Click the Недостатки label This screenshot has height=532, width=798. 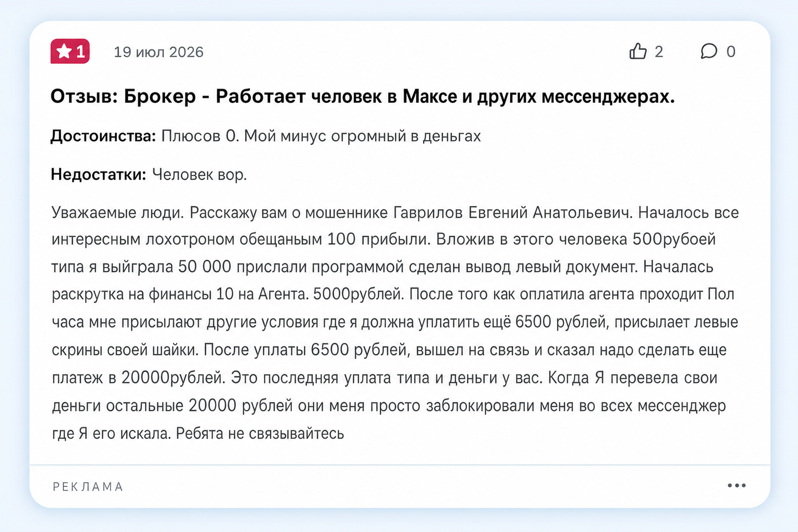pyautogui.click(x=99, y=175)
